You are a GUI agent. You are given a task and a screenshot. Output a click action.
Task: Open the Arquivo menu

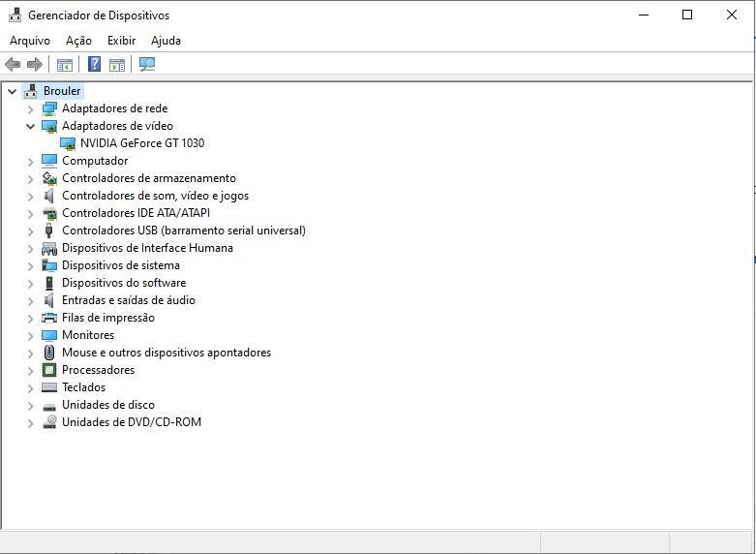pyautogui.click(x=30, y=41)
